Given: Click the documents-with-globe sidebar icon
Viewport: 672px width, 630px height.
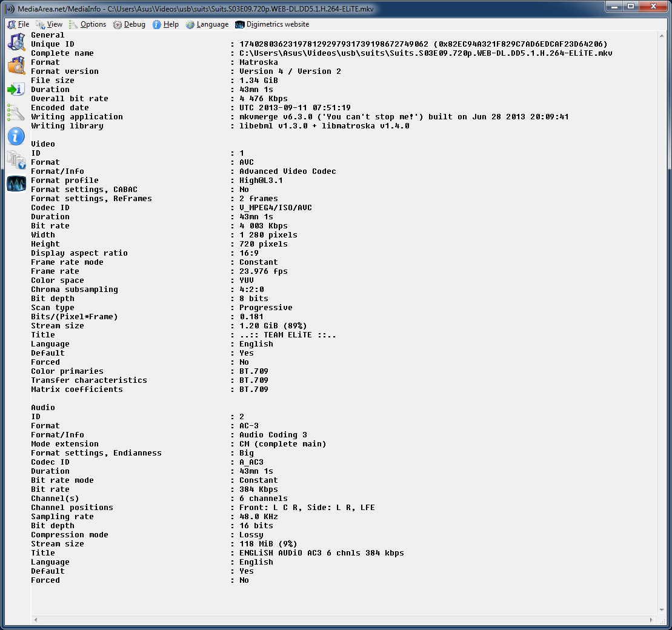Looking at the screenshot, I should [x=16, y=161].
